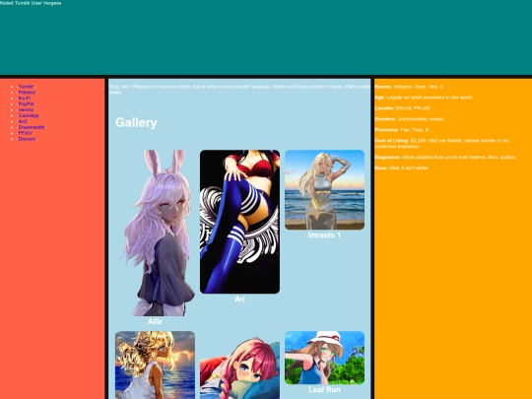The width and height of the screenshot is (532, 399).
Task: Click the Locales line in info panel
Action: click(403, 108)
